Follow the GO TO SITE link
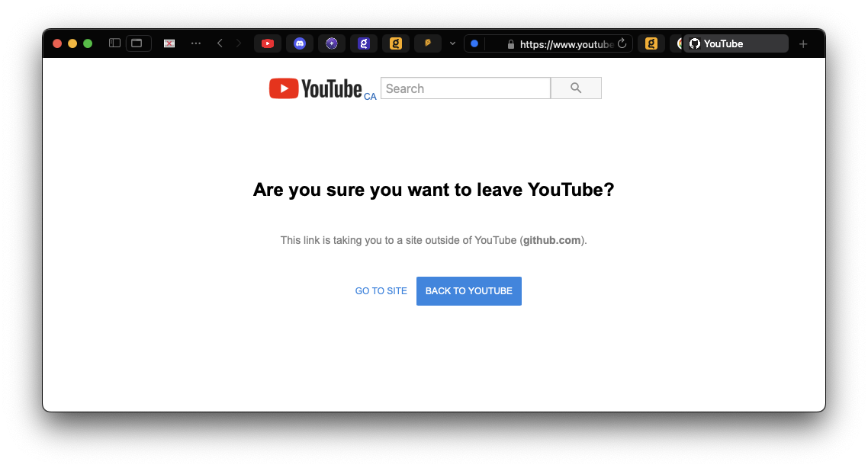This screenshot has width=868, height=468. pyautogui.click(x=381, y=291)
